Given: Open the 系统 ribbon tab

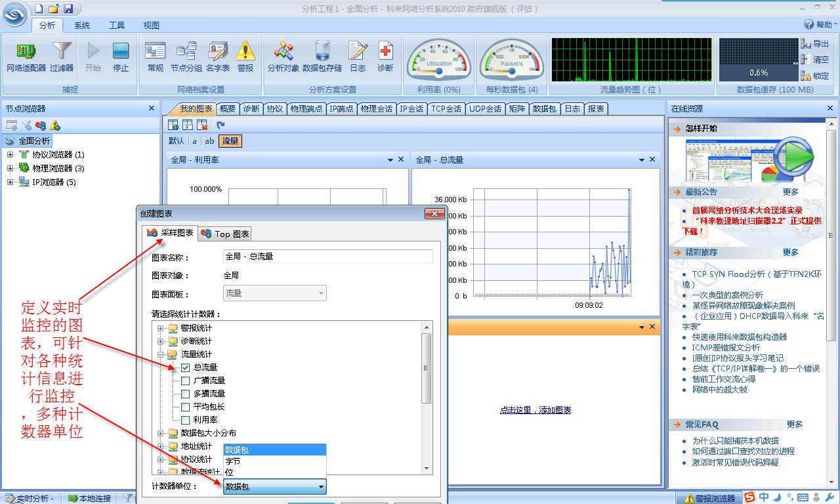Looking at the screenshot, I should (82, 26).
